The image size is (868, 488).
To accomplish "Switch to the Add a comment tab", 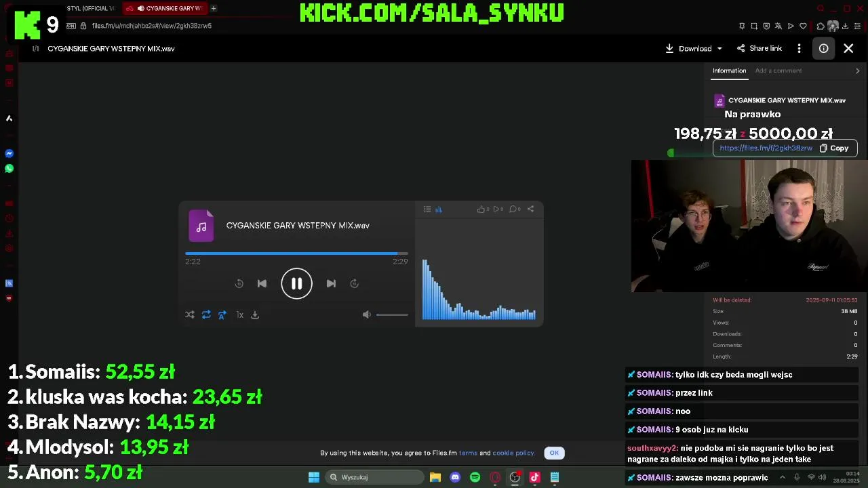I will tap(778, 70).
